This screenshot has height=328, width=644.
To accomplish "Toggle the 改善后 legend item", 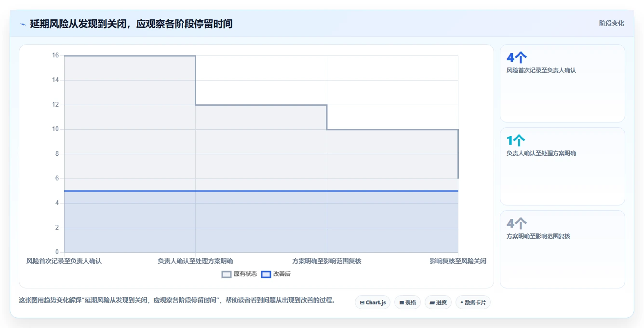I will point(276,274).
